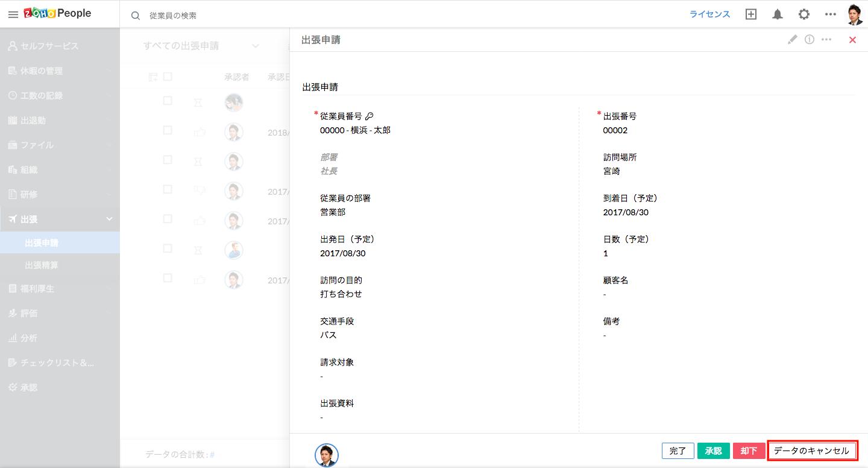Click the 工数の記録 clock icon
The width and height of the screenshot is (868, 468).
point(13,95)
